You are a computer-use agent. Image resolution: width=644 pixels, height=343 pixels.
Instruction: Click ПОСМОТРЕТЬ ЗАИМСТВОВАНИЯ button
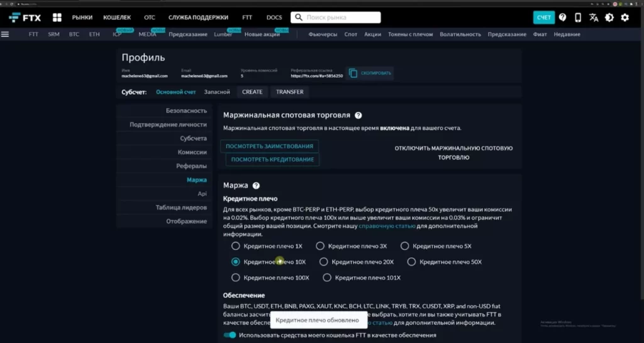tap(269, 146)
